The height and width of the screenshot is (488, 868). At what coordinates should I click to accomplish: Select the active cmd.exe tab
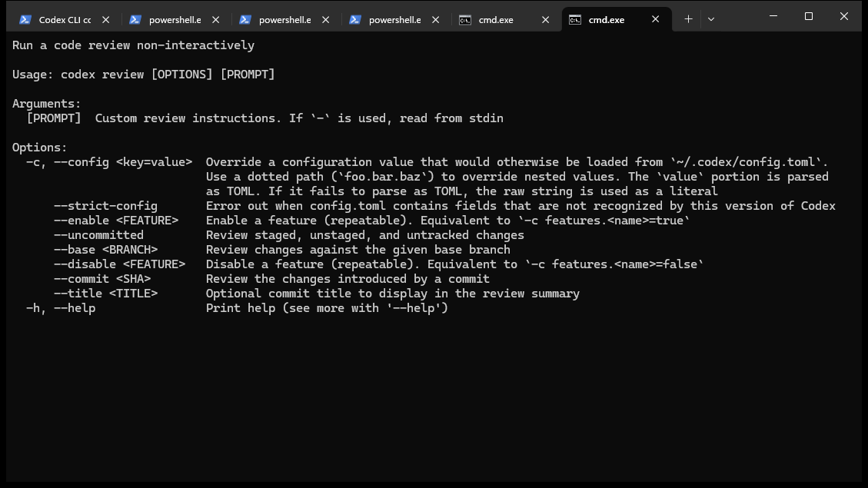coord(616,19)
